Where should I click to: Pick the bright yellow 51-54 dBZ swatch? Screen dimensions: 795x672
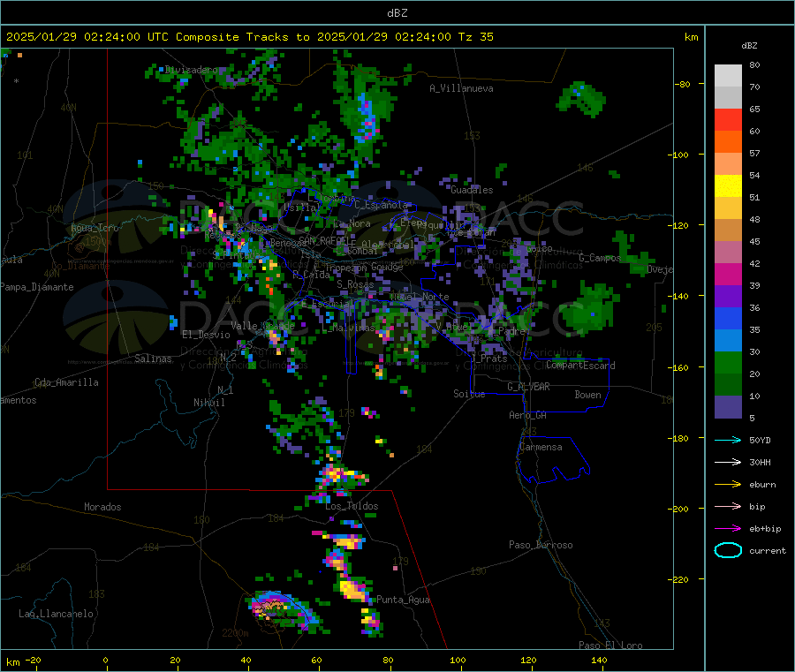click(x=728, y=186)
